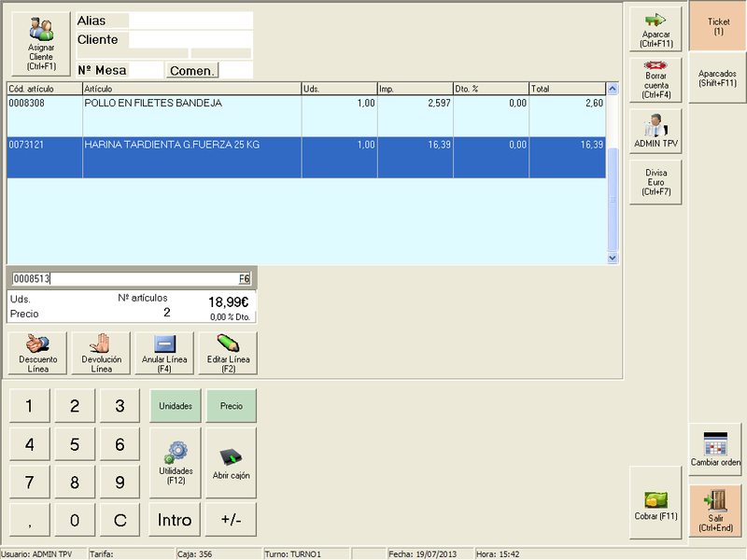Toggle the Unidades entry mode

click(x=176, y=406)
